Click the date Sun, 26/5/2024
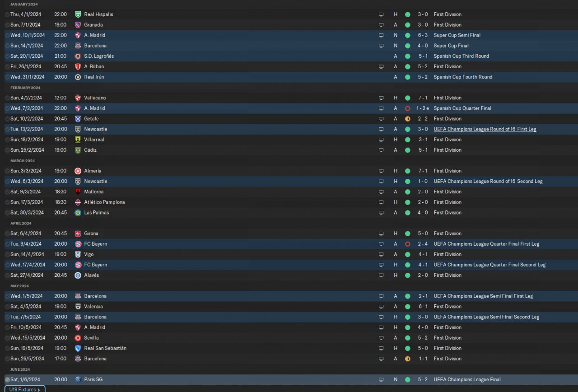Viewport: 578px width, 392px height. pos(27,359)
